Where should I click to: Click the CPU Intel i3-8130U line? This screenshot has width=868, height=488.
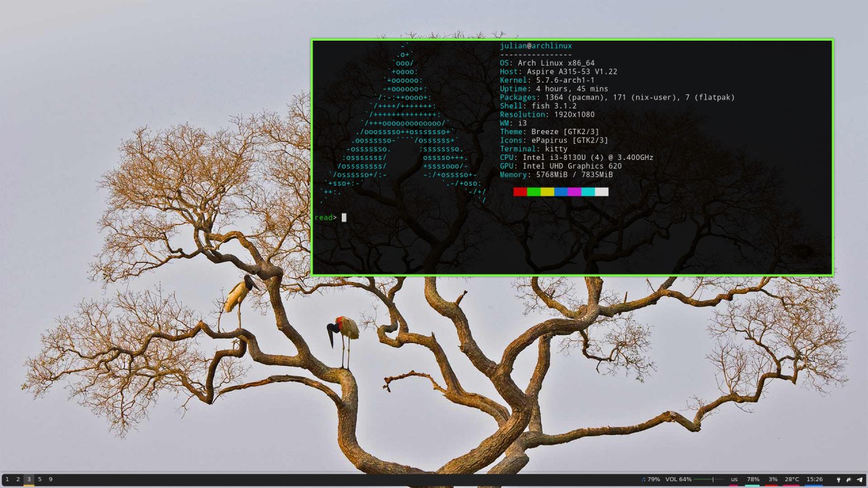point(576,157)
